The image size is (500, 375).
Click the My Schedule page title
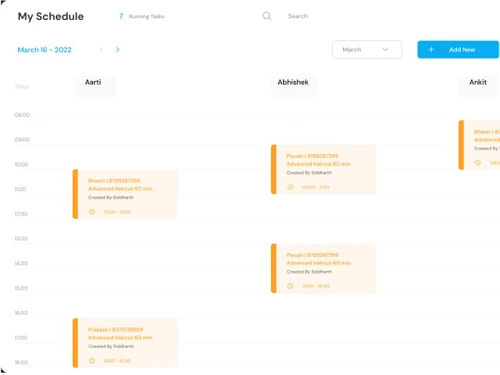point(51,16)
